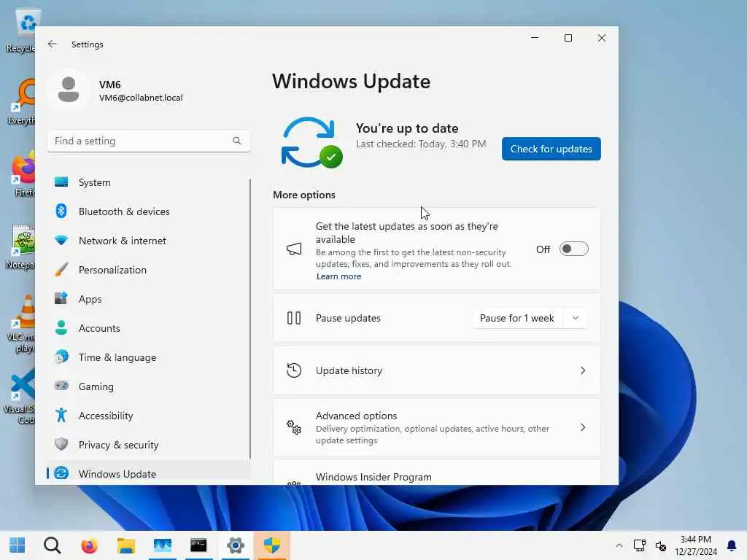
Task: Click the Windows Update sync icon in sidebar
Action: pyautogui.click(x=61, y=473)
